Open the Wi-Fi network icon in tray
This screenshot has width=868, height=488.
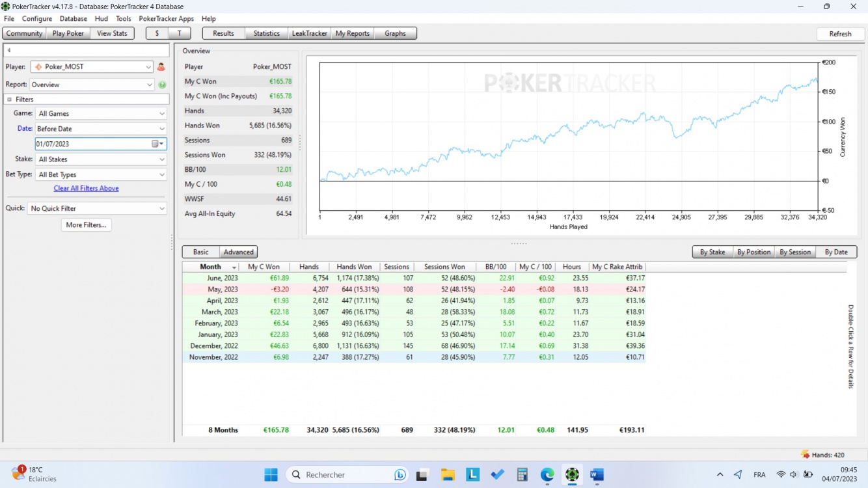coord(781,474)
